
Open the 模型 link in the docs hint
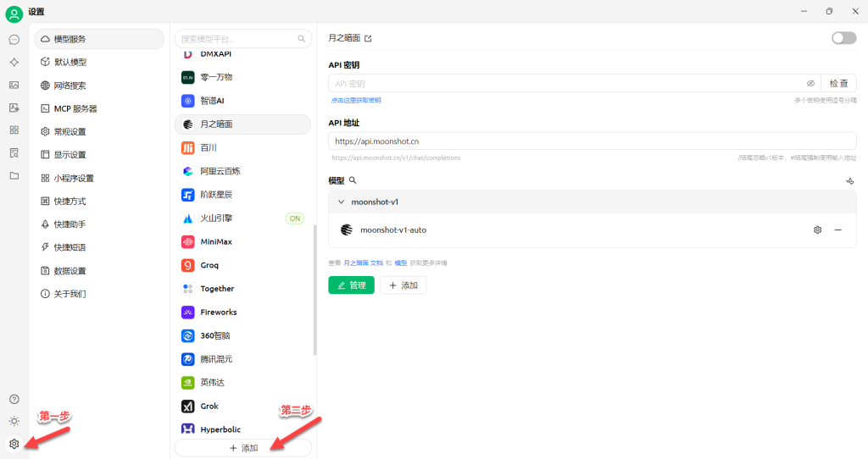click(x=401, y=263)
